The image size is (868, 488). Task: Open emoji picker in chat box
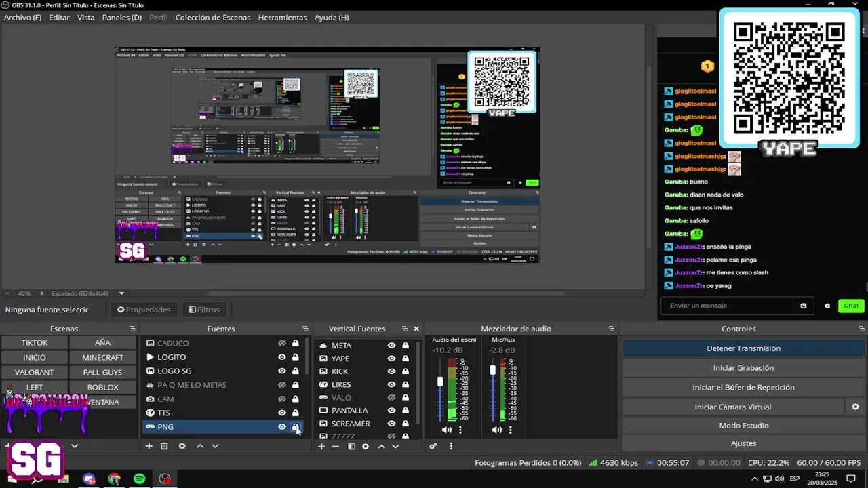(804, 306)
